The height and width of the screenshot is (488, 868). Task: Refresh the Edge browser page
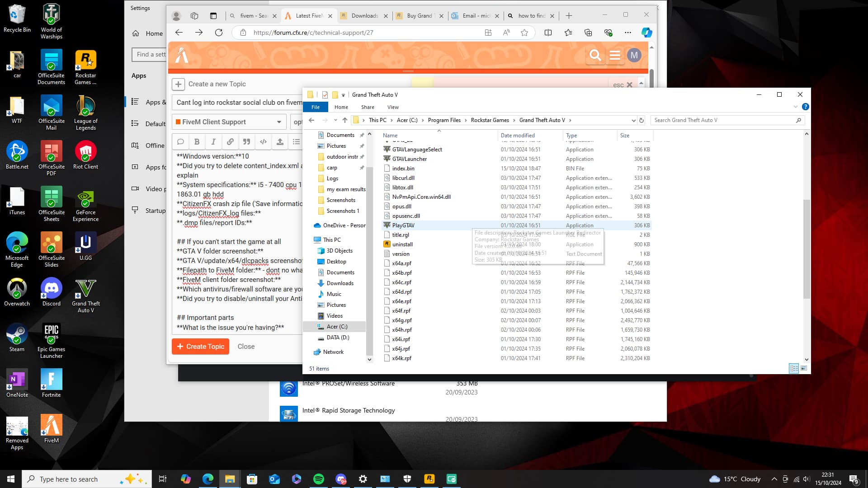(219, 33)
